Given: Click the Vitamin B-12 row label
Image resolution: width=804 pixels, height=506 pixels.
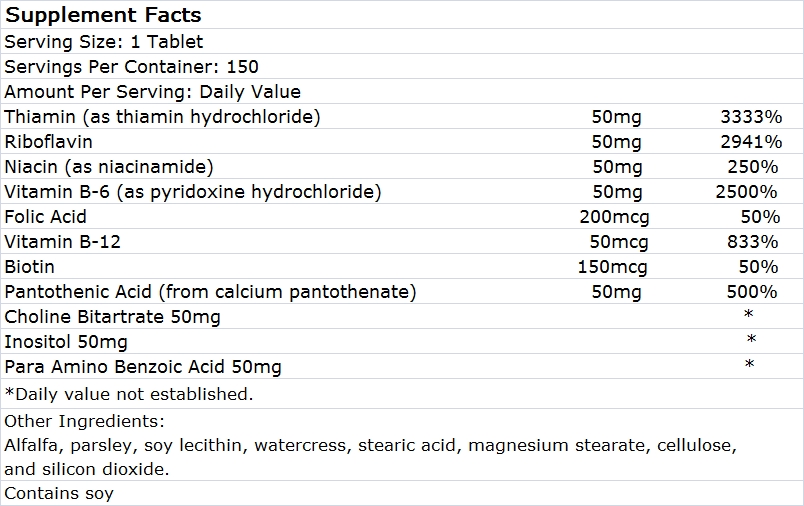Looking at the screenshot, I should pos(56,242).
